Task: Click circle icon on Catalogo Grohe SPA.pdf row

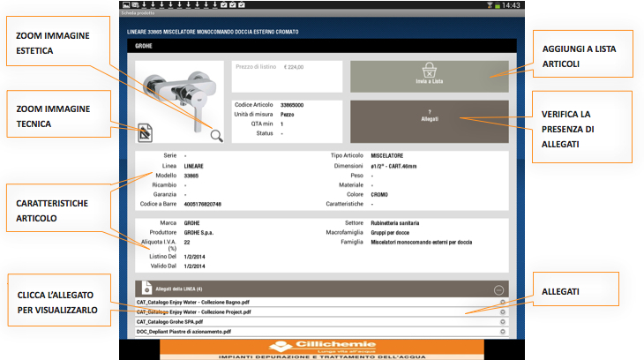Action: coord(502,322)
